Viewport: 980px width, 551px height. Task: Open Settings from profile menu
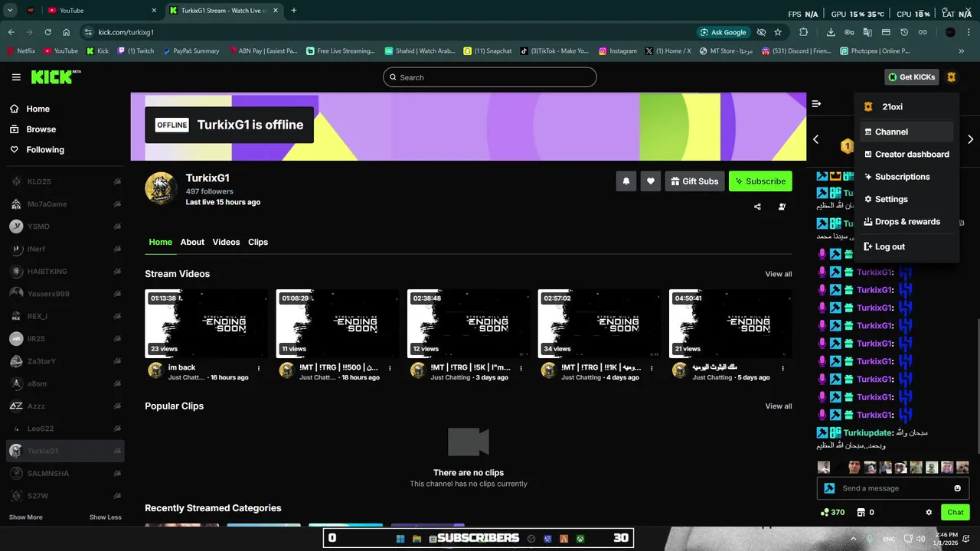coord(906,199)
